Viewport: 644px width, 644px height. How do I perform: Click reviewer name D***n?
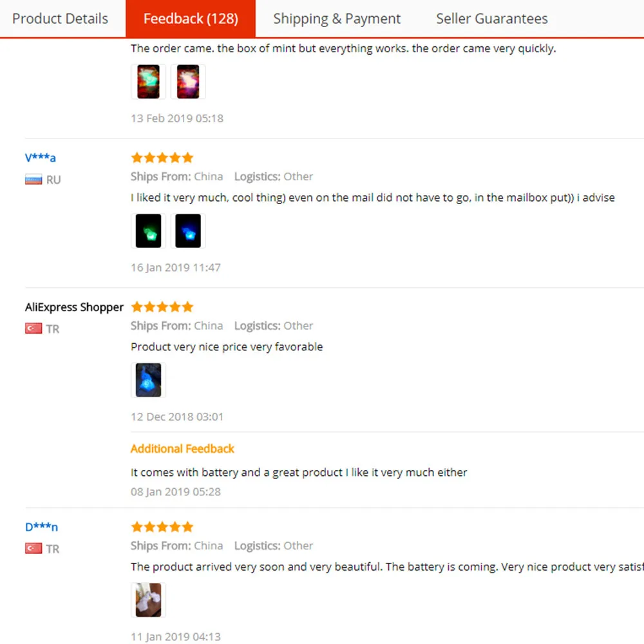coord(42,527)
